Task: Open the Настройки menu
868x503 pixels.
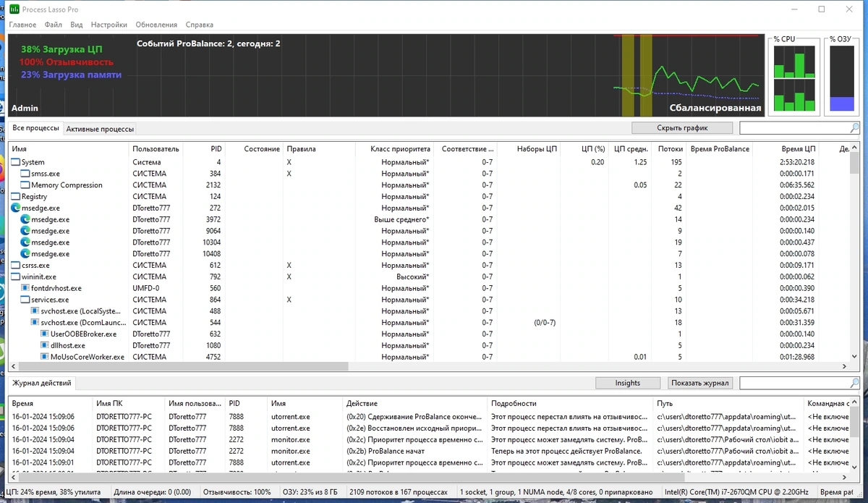Action: [x=109, y=25]
